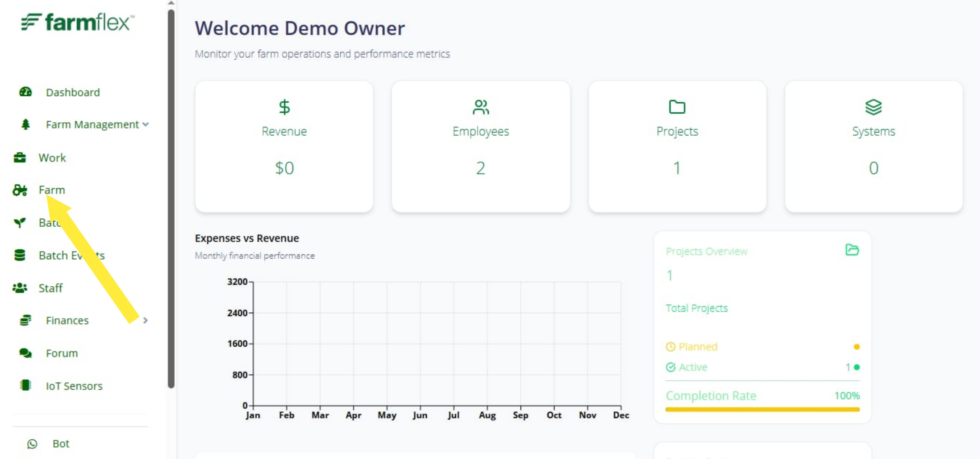The width and height of the screenshot is (980, 459).
Task: Click the sidebar vertical scrollbar
Action: tap(171, 198)
